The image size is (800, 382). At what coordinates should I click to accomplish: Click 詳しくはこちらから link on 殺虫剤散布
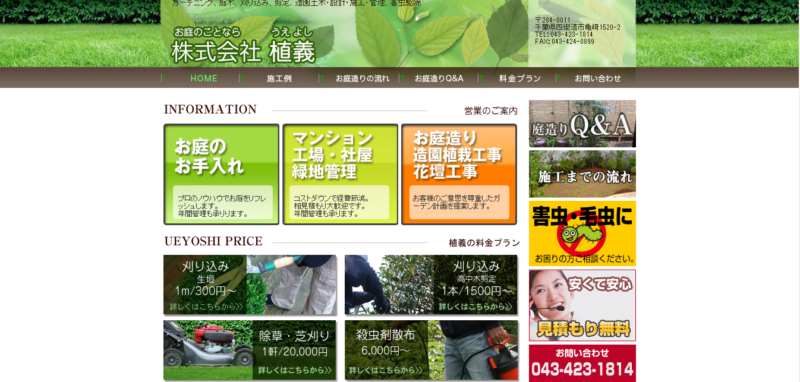click(x=386, y=370)
